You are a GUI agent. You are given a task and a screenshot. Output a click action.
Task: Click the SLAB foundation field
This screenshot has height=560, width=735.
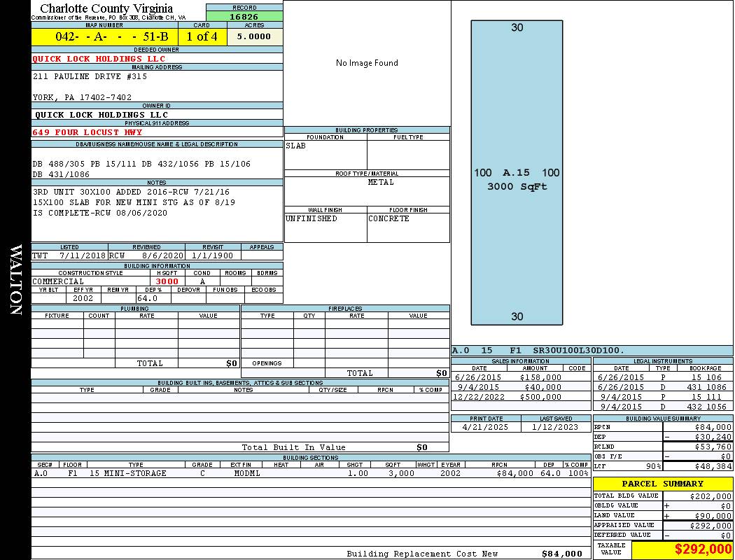[x=325, y=154]
